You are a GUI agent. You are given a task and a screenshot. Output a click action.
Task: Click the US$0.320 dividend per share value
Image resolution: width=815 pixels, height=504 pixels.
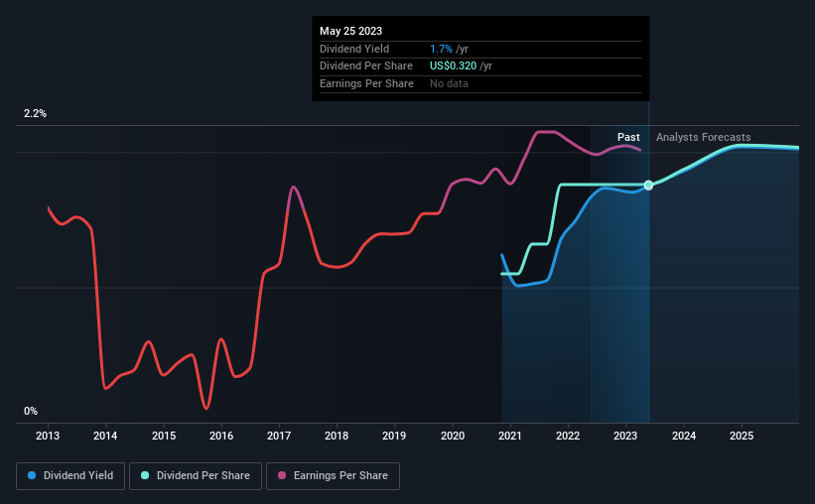coord(454,66)
